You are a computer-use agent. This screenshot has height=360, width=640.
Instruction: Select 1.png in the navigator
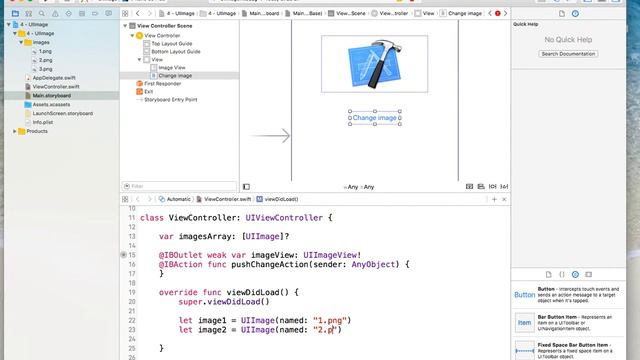pos(45,51)
